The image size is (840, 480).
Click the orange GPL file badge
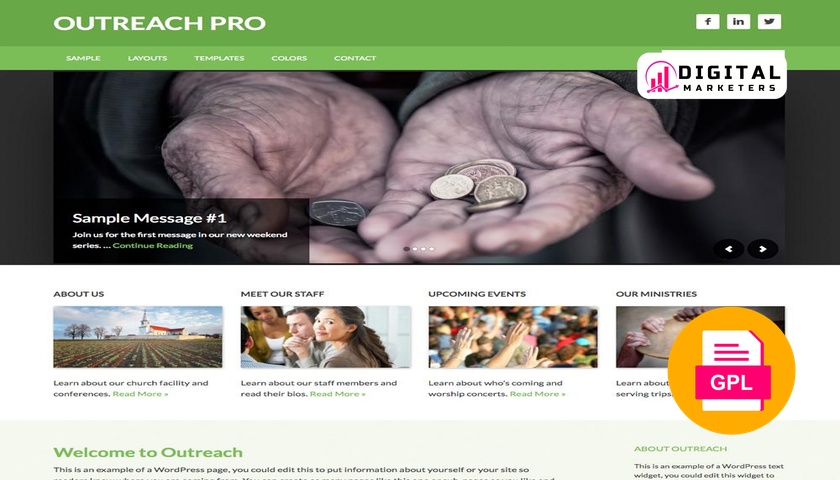[732, 370]
